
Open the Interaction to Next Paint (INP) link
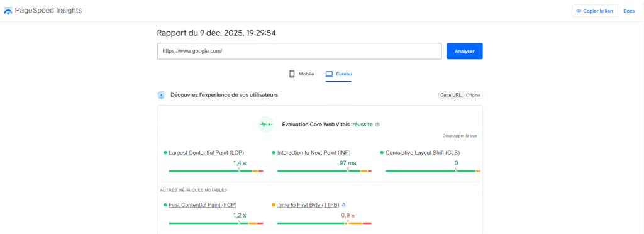[314, 153]
